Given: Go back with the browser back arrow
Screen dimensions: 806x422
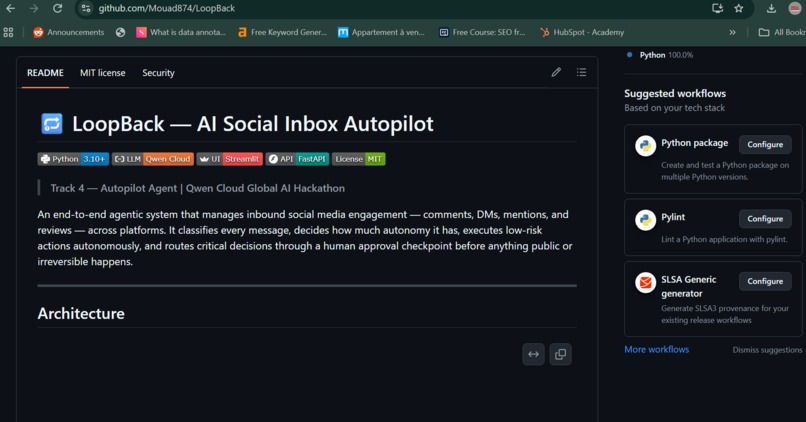Looking at the screenshot, I should (x=10, y=8).
